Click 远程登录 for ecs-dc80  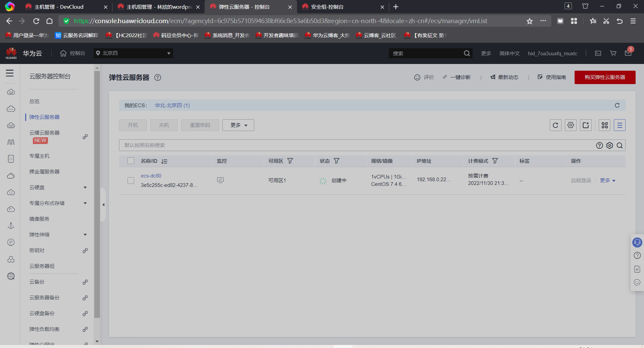(x=581, y=181)
